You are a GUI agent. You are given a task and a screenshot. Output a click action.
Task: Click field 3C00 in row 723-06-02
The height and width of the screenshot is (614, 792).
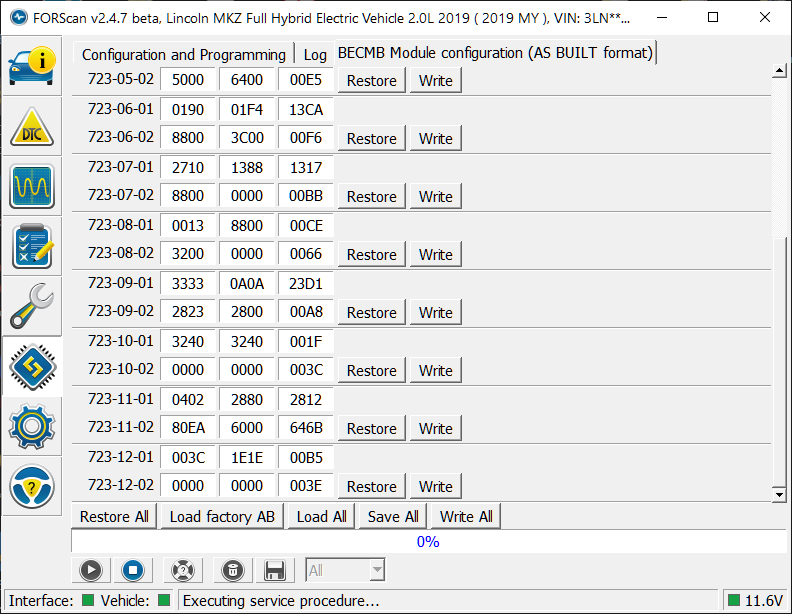(x=247, y=137)
